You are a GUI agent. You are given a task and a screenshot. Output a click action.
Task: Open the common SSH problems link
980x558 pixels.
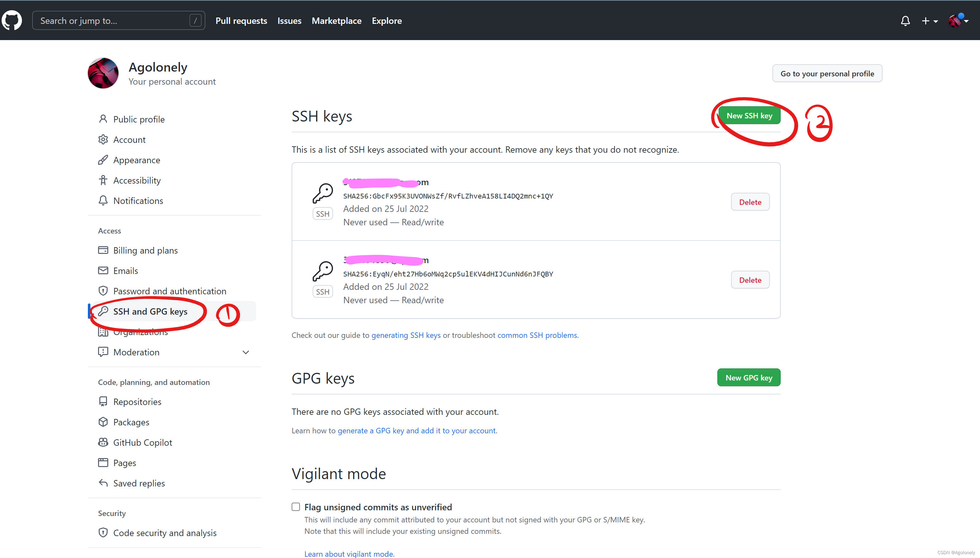pos(537,335)
